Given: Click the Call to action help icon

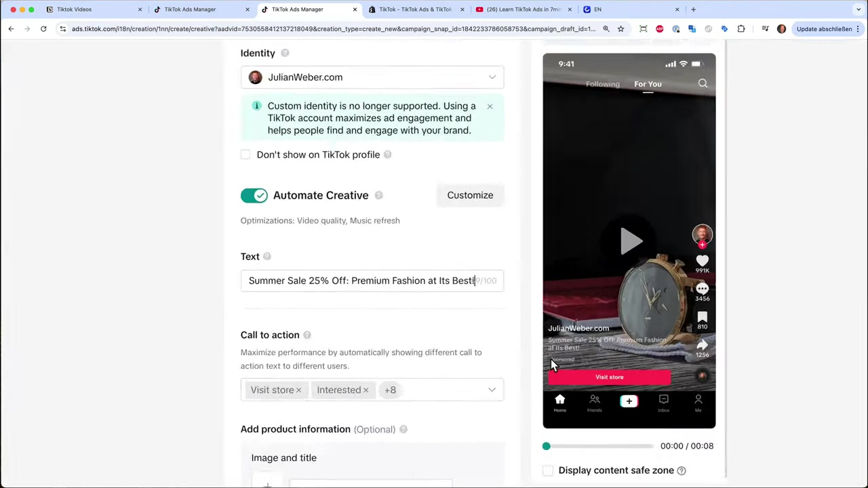Looking at the screenshot, I should point(307,335).
